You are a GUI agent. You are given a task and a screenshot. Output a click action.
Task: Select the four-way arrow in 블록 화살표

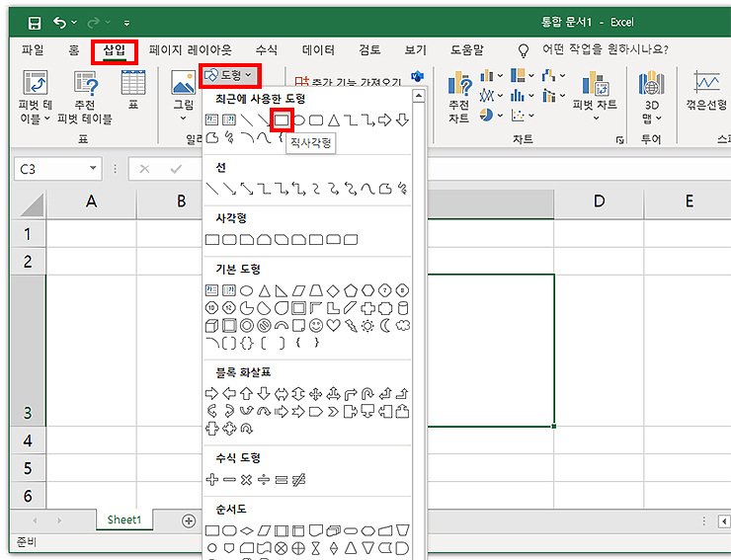point(316,394)
